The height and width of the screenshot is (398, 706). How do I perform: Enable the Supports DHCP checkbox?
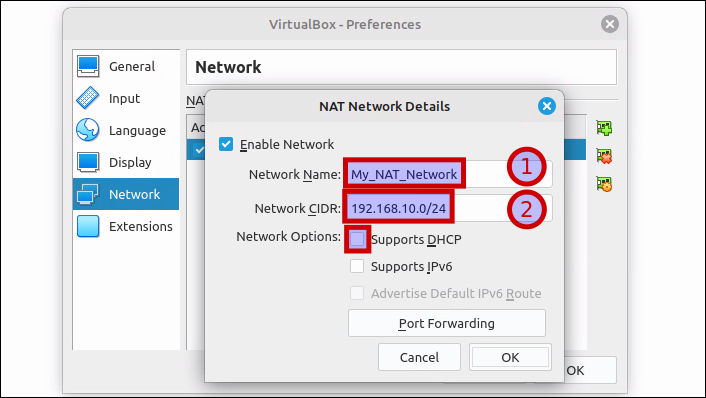pyautogui.click(x=358, y=239)
